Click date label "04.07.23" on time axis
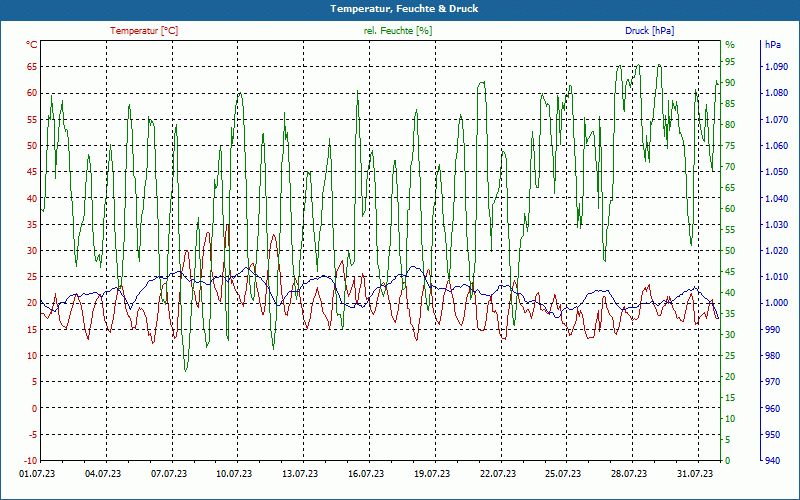800x500 pixels. click(x=103, y=474)
